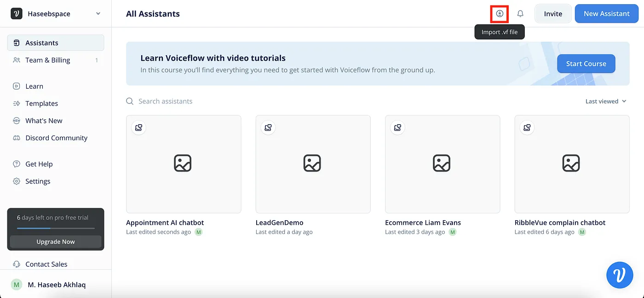Click Learn Voiceflow with video tutorials heading
Image resolution: width=644 pixels, height=298 pixels.
click(x=213, y=58)
